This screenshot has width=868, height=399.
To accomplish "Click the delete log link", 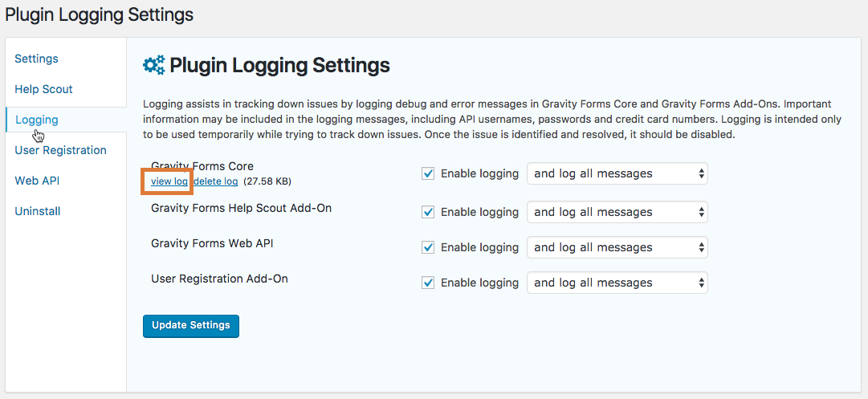I will pos(216,181).
